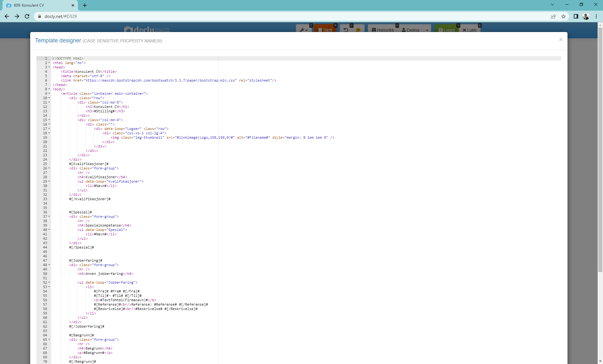Open Historikk in toolbar

(383, 30)
